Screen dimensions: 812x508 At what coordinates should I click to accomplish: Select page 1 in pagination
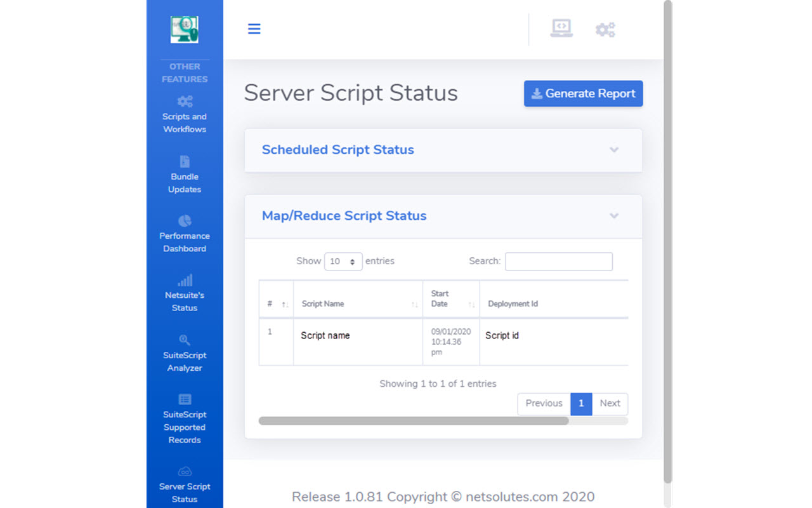coord(581,404)
